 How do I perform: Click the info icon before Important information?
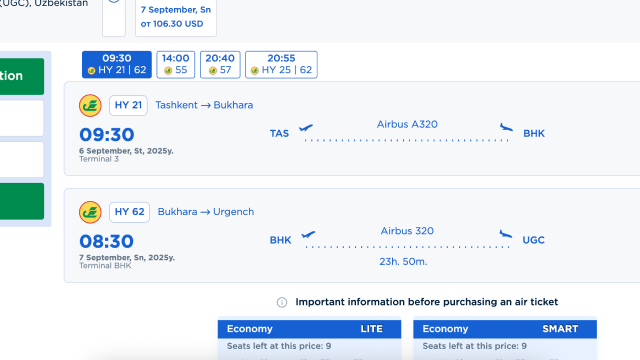pyautogui.click(x=282, y=302)
